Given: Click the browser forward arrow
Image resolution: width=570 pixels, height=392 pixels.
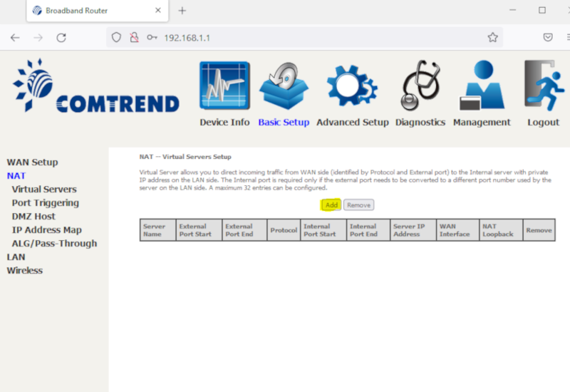Looking at the screenshot, I should (x=38, y=38).
